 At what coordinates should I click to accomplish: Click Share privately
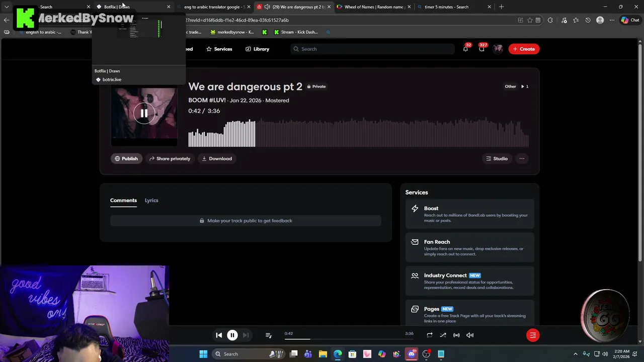(170, 158)
